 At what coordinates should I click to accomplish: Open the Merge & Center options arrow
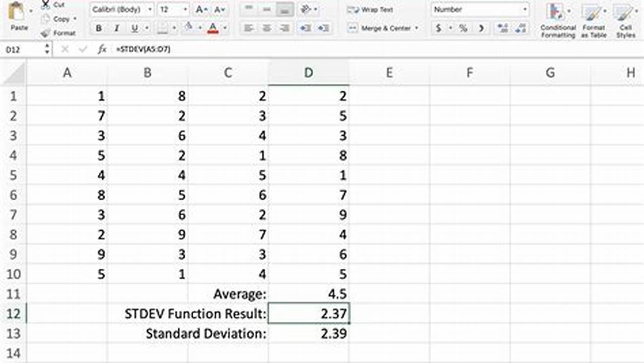coord(417,28)
